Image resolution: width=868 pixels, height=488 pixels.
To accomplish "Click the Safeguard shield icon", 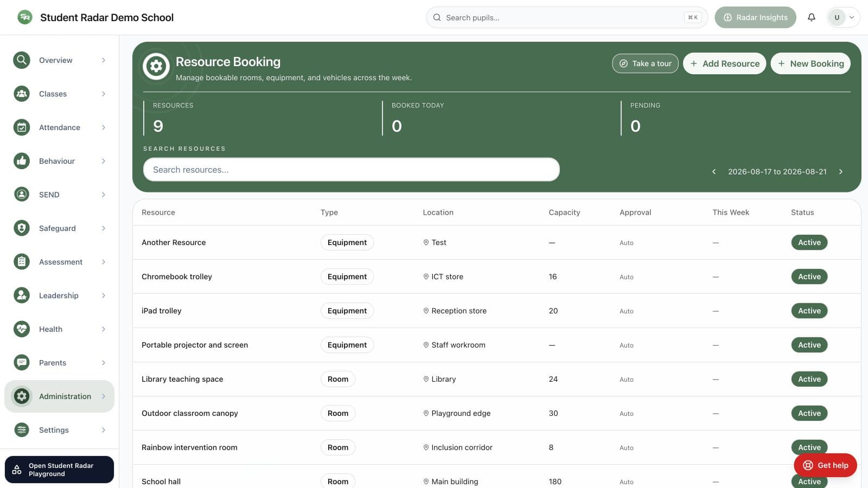I will tap(22, 228).
